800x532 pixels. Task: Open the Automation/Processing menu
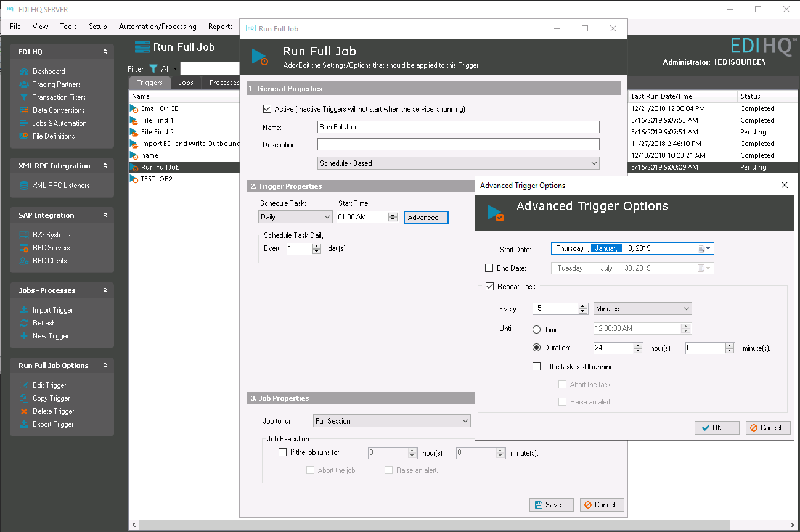[157, 27]
